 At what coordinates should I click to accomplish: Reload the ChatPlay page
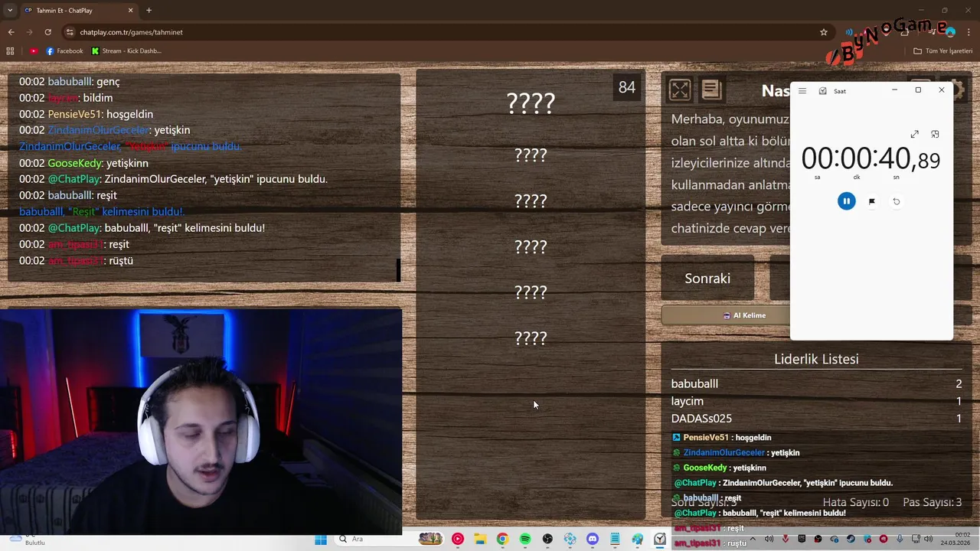47,32
